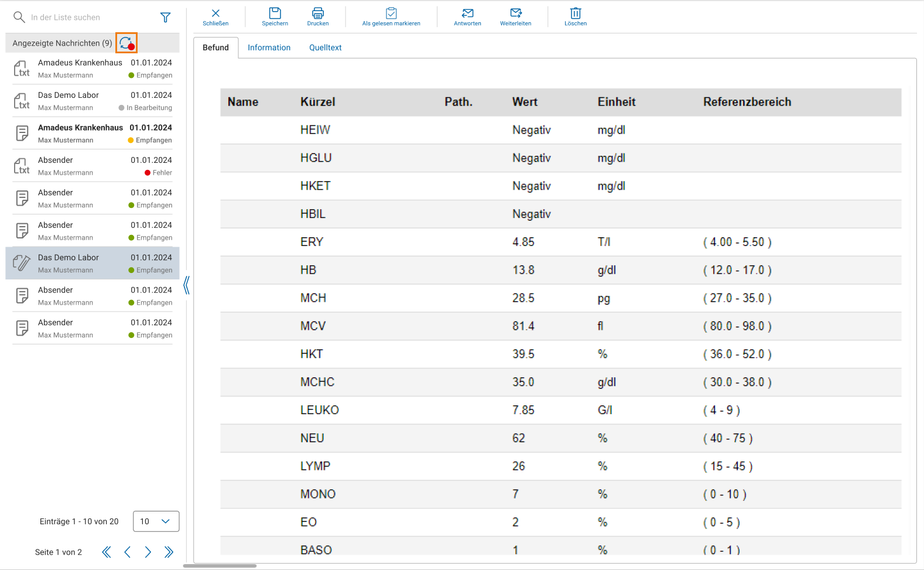Click the NEU reference range 40 - 75
924x570 pixels.
coord(728,438)
